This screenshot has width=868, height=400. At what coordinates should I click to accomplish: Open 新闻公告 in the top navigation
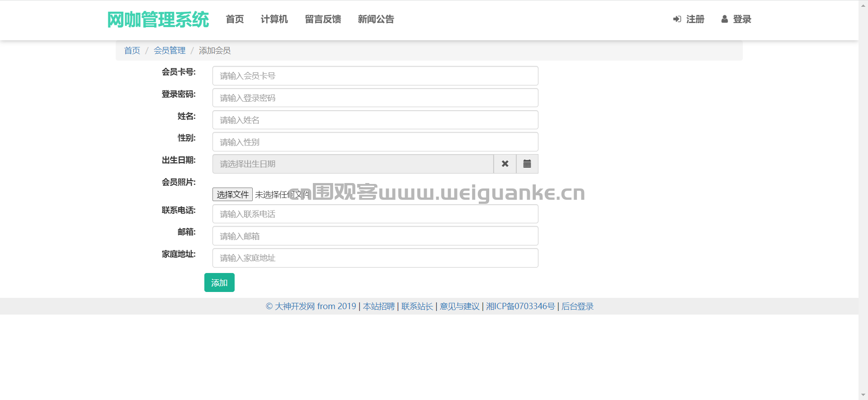coord(376,19)
